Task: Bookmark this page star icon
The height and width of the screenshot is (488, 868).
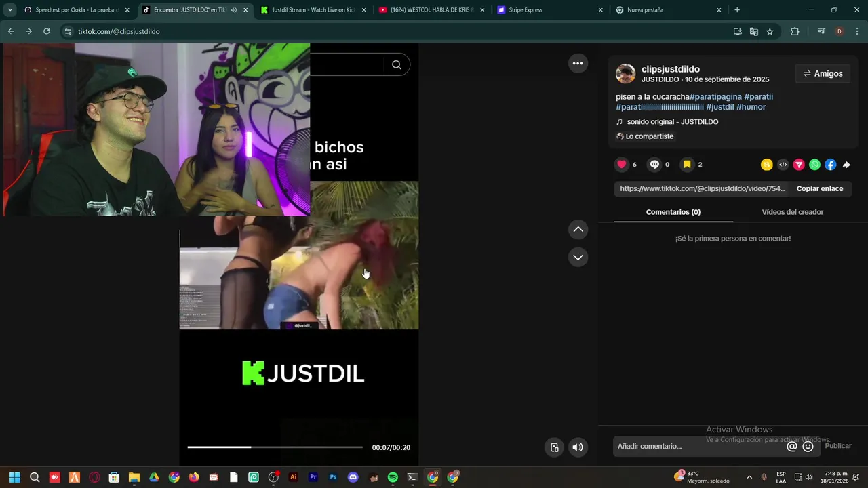Action: (x=770, y=31)
